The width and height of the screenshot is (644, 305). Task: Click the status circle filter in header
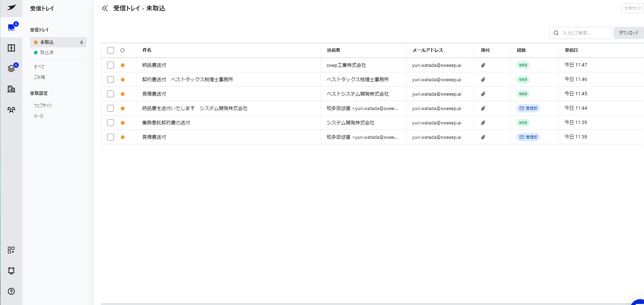point(123,50)
